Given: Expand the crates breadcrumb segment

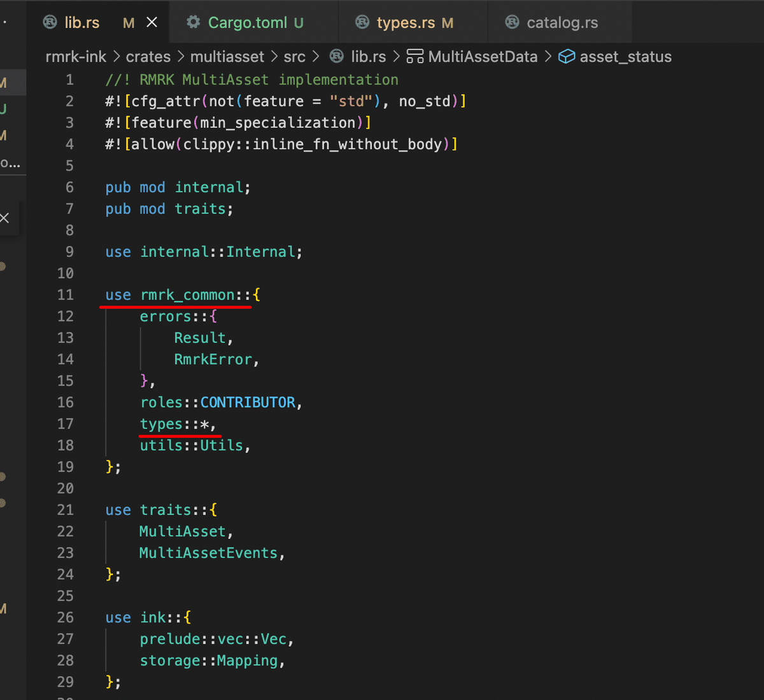Looking at the screenshot, I should (148, 57).
